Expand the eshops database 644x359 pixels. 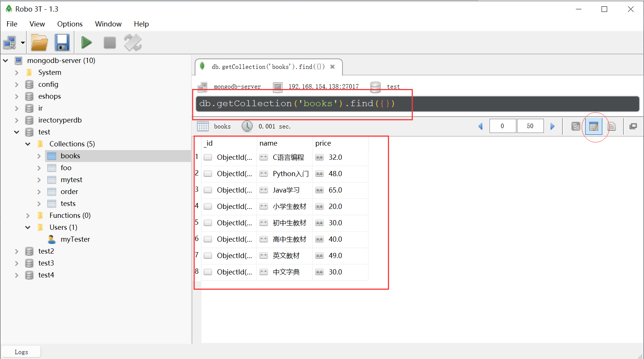(x=17, y=96)
